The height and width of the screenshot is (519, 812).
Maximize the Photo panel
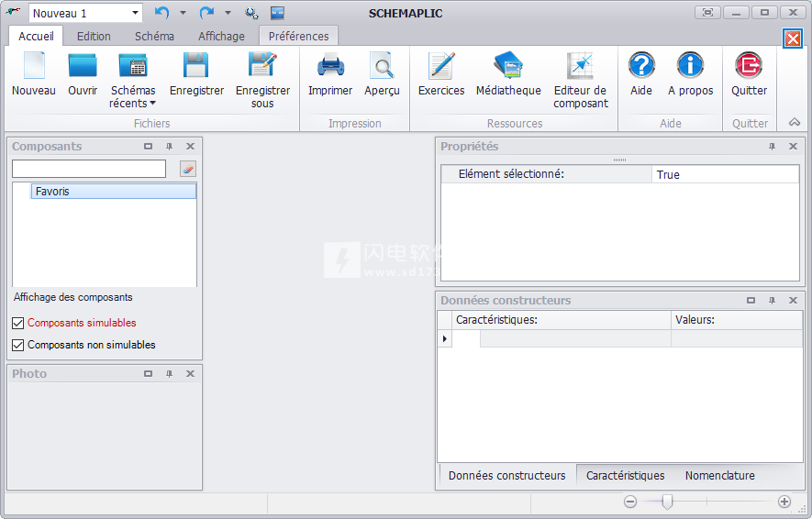coord(148,373)
